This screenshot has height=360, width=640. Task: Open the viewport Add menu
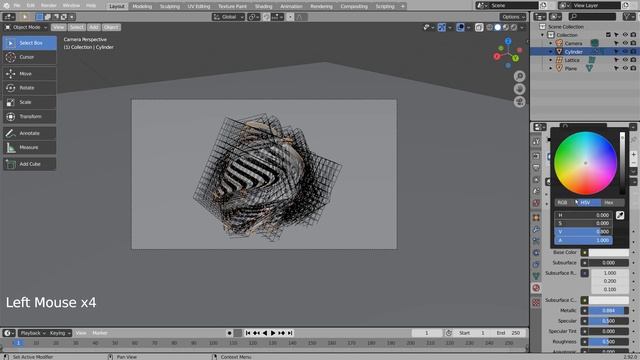94,27
